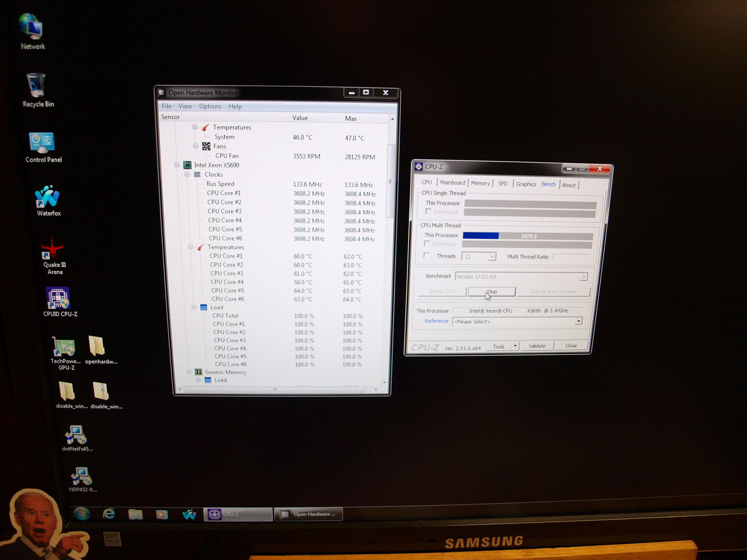Image resolution: width=747 pixels, height=560 pixels.
Task: Open the Windows Start menu orb
Action: [x=82, y=514]
